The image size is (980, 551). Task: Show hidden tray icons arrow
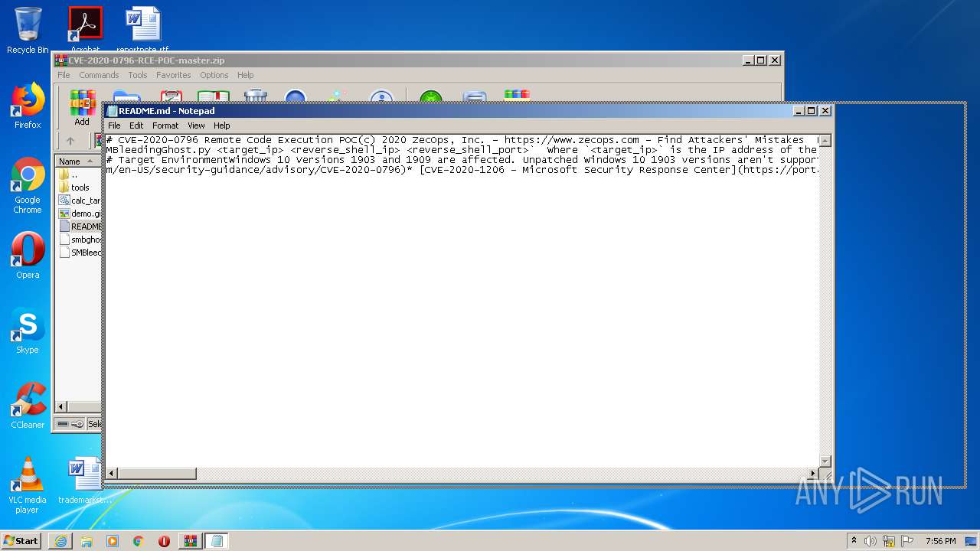(854, 541)
